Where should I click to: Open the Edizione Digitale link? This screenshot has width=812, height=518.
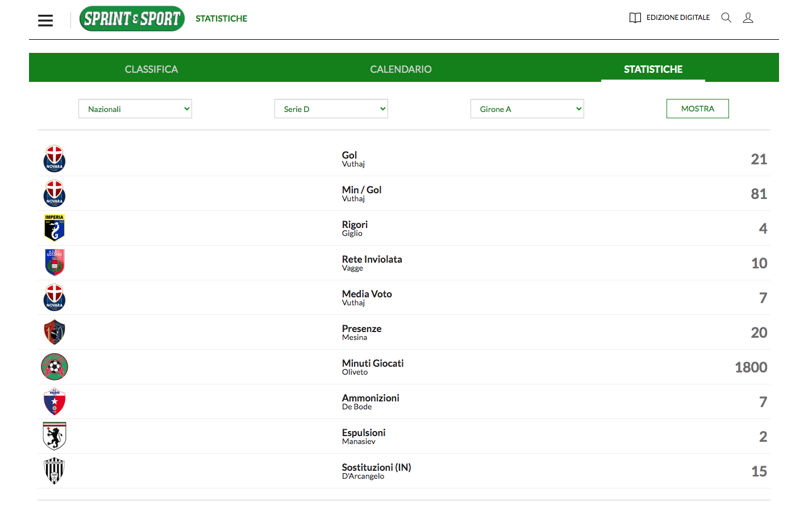tap(678, 18)
